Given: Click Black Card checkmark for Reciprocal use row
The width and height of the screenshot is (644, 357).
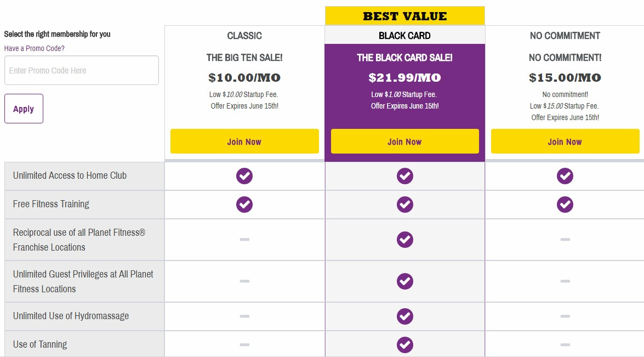Looking at the screenshot, I should (x=405, y=240).
